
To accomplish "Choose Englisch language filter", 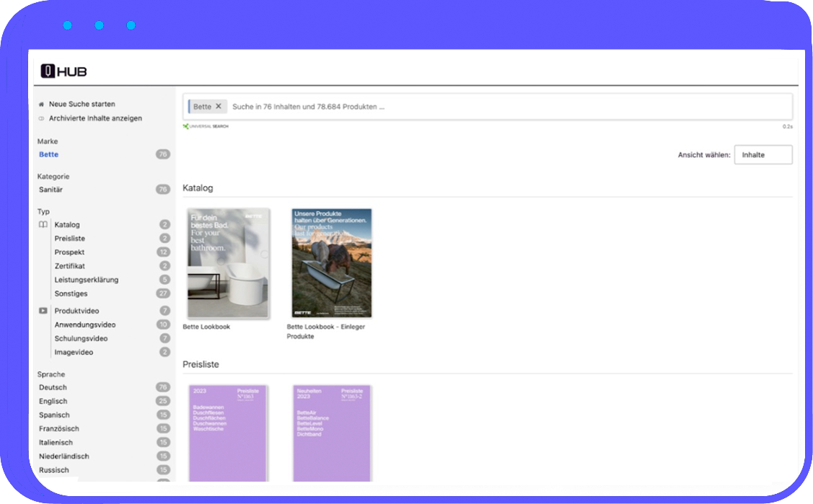I will [53, 402].
